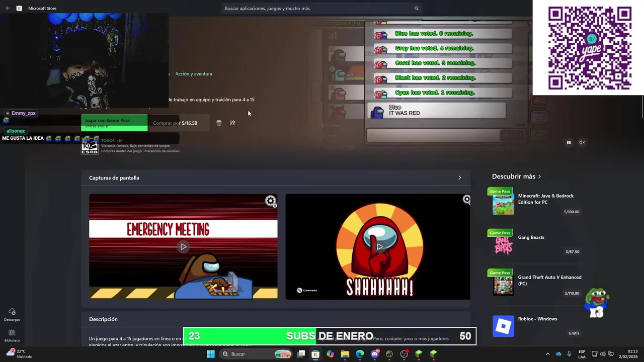This screenshot has width=644, height=362.
Task: Click the Descripción section header
Action: 103,319
